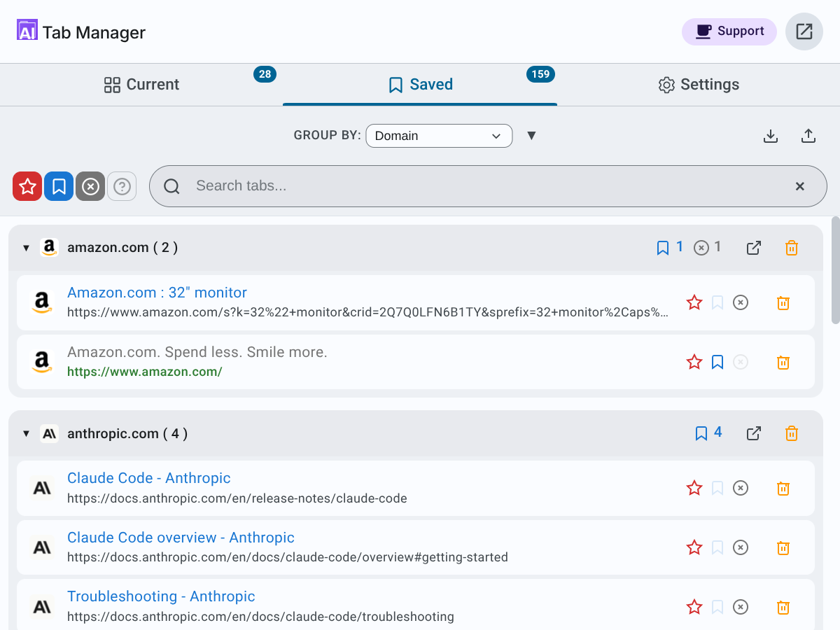
Task: Delete the anthropic.com group
Action: pyautogui.click(x=792, y=433)
